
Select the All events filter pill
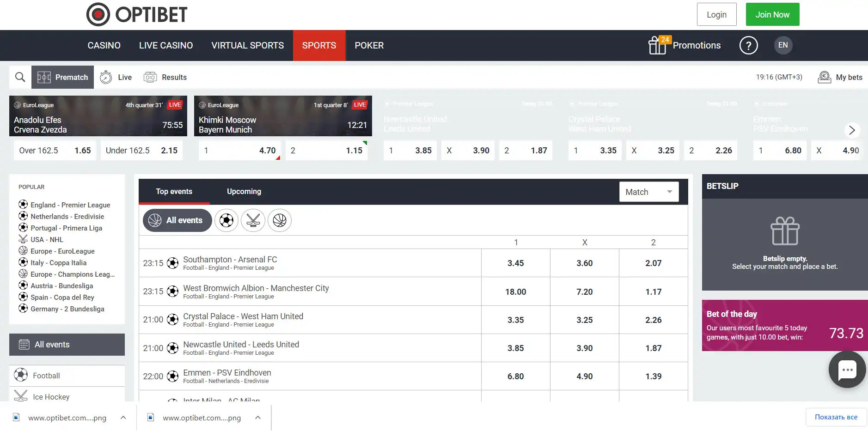point(177,221)
